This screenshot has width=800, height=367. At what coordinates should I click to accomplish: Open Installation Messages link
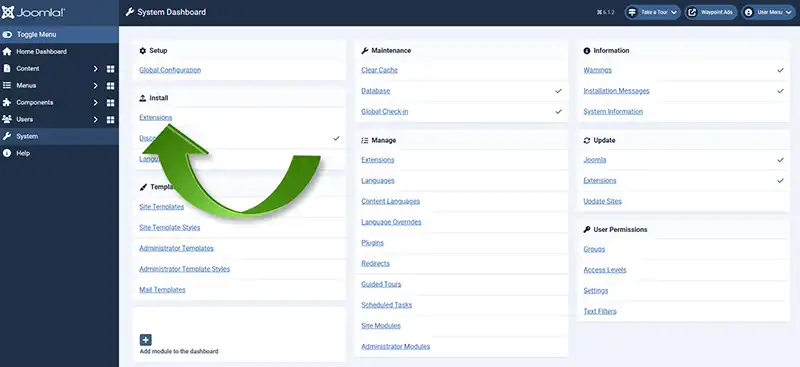coord(616,91)
